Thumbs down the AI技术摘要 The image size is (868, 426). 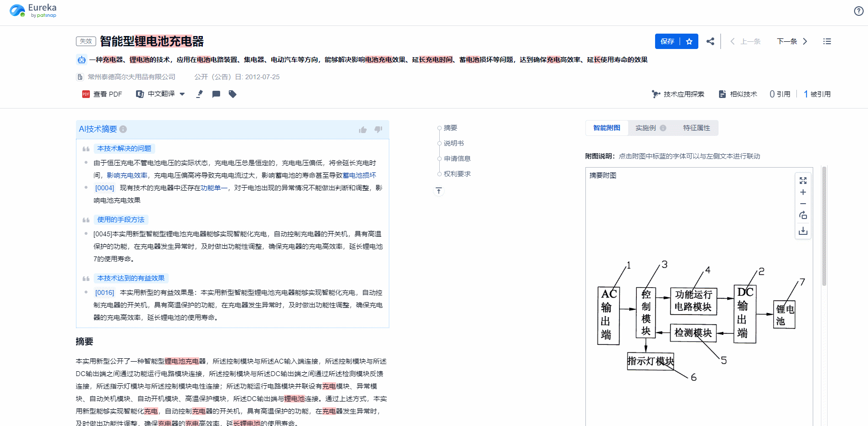click(378, 129)
